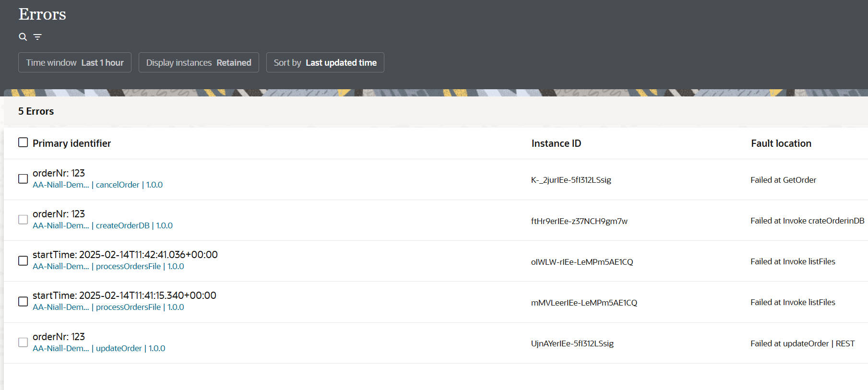
Task: Click the search magnifier icon
Action: (23, 37)
